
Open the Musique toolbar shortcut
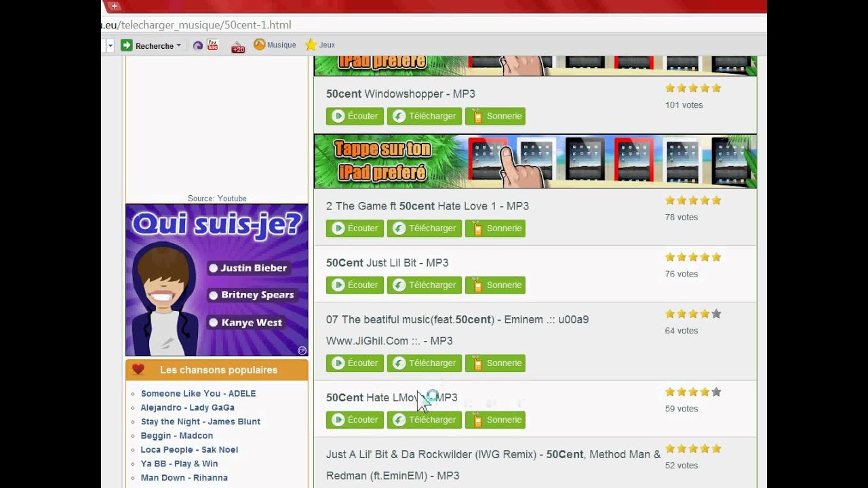(275, 45)
